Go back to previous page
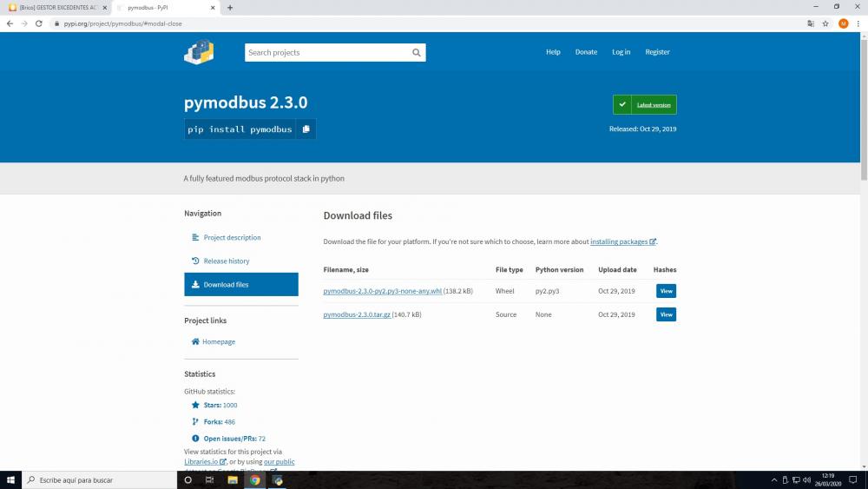The width and height of the screenshot is (868, 489). pos(10,23)
